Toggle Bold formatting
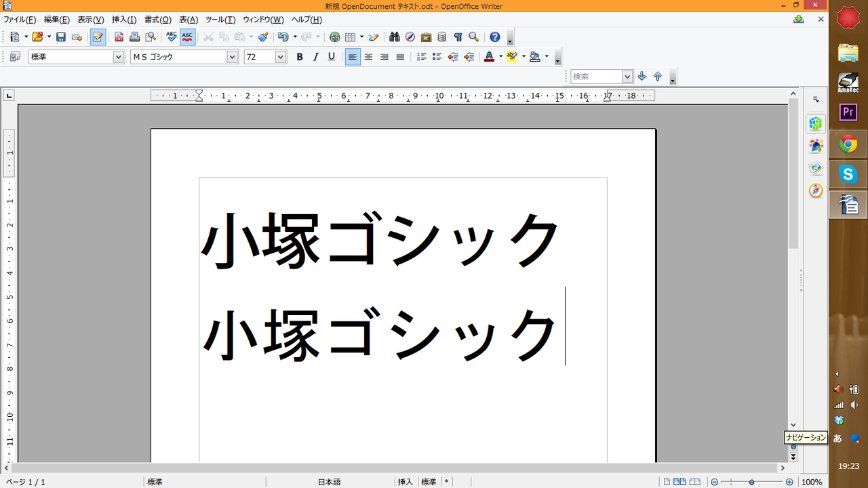Screen dimensions: 868x488 pos(300,57)
